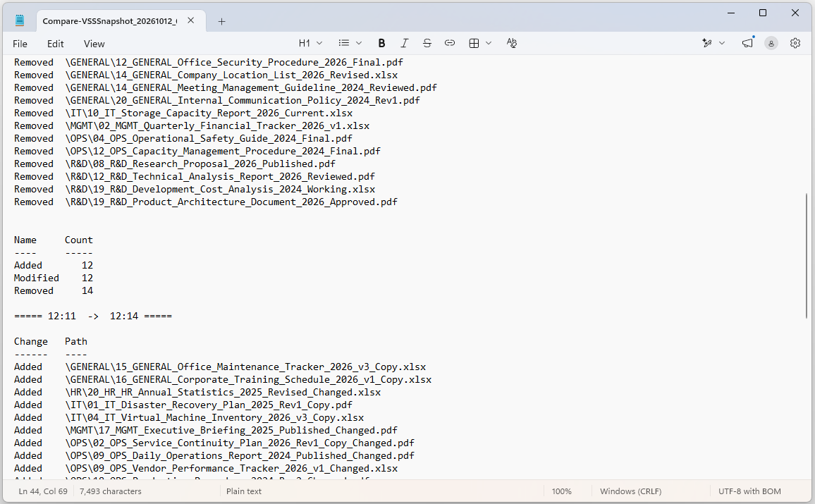Viewport: 815px width, 504px height.
Task: Click the Change Path header line
Action: tap(51, 341)
